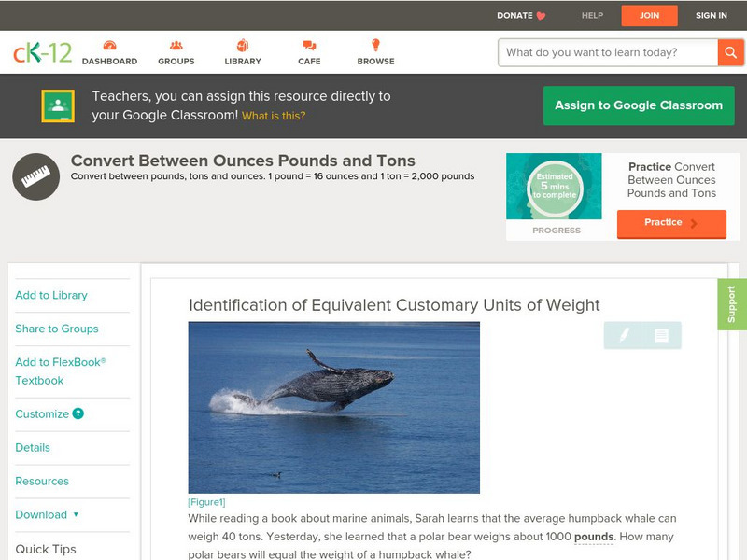Open the Help menu item
The image size is (747, 560).
coord(592,15)
